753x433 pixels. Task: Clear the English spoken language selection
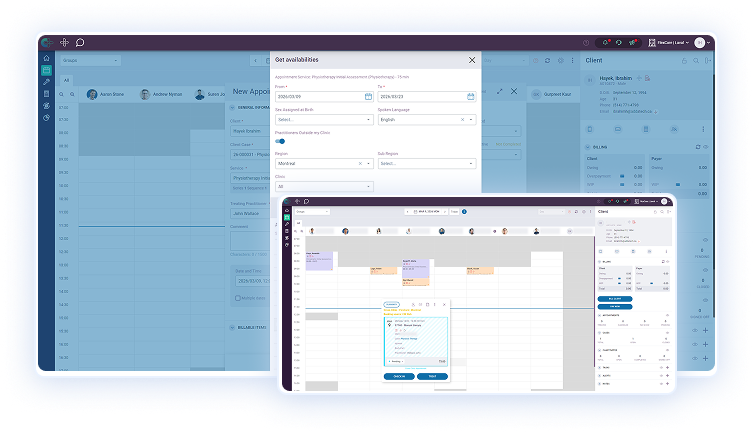[x=462, y=119]
